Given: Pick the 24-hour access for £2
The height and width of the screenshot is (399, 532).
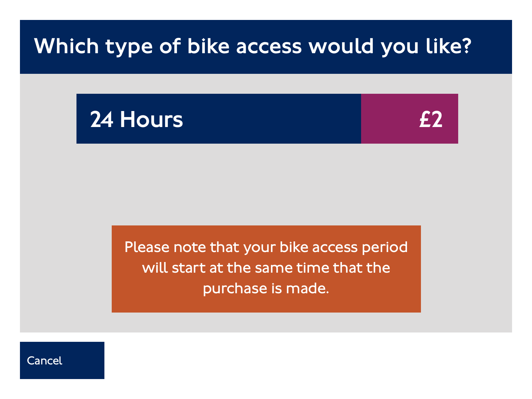Looking at the screenshot, I should [267, 119].
